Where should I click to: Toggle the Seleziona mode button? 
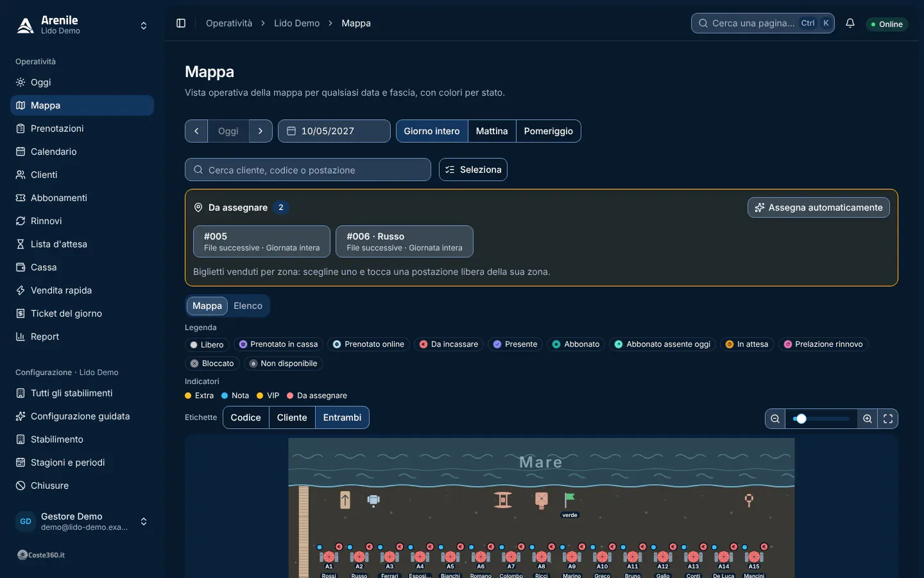[x=473, y=170]
